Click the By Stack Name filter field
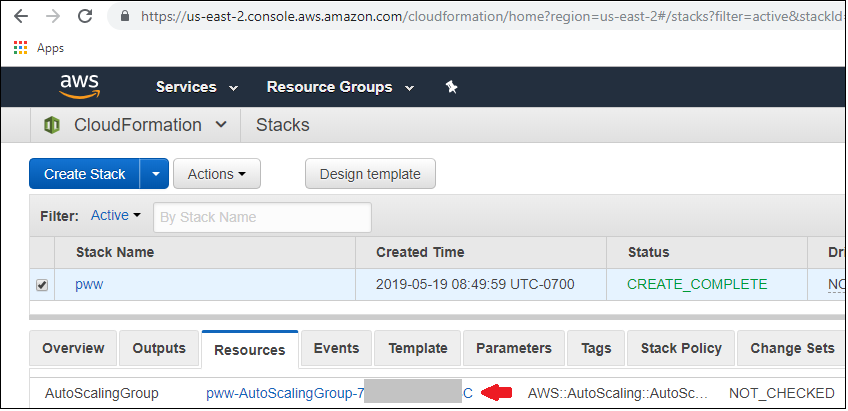848x411 pixels. pyautogui.click(x=262, y=217)
